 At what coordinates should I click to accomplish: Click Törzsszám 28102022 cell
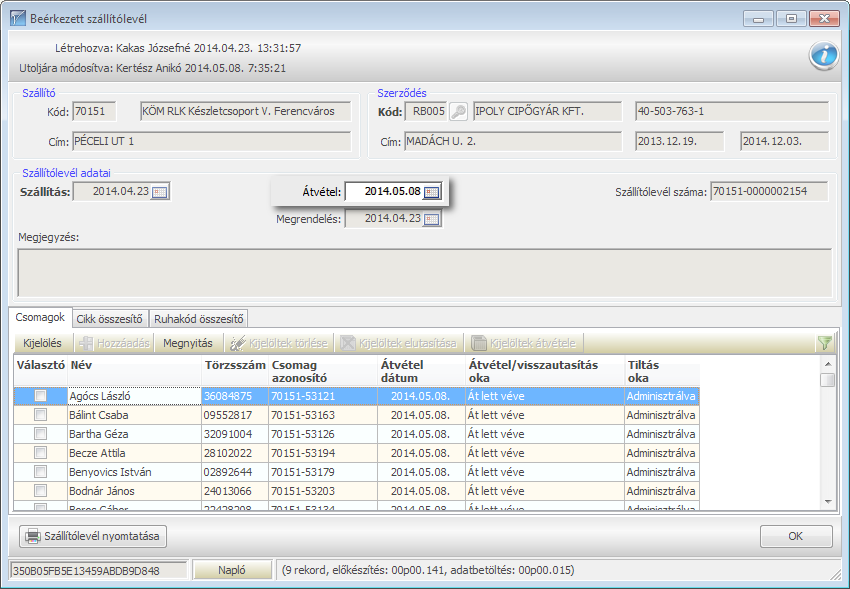(x=235, y=453)
